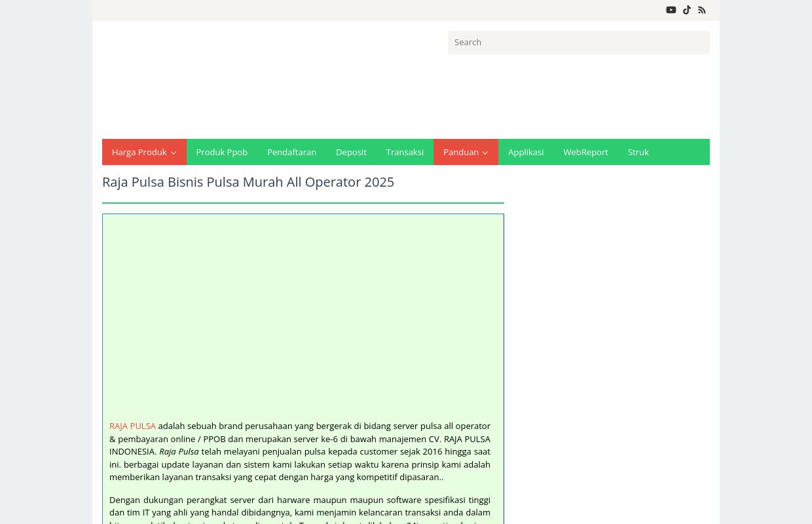Follow the RAJA PULSA orange link
The image size is (812, 524).
click(x=132, y=426)
